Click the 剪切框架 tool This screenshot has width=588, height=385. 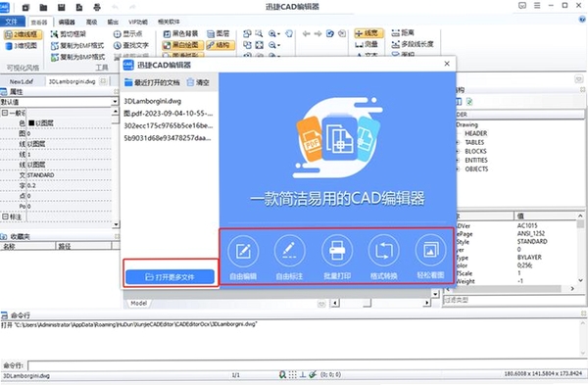tap(69, 34)
